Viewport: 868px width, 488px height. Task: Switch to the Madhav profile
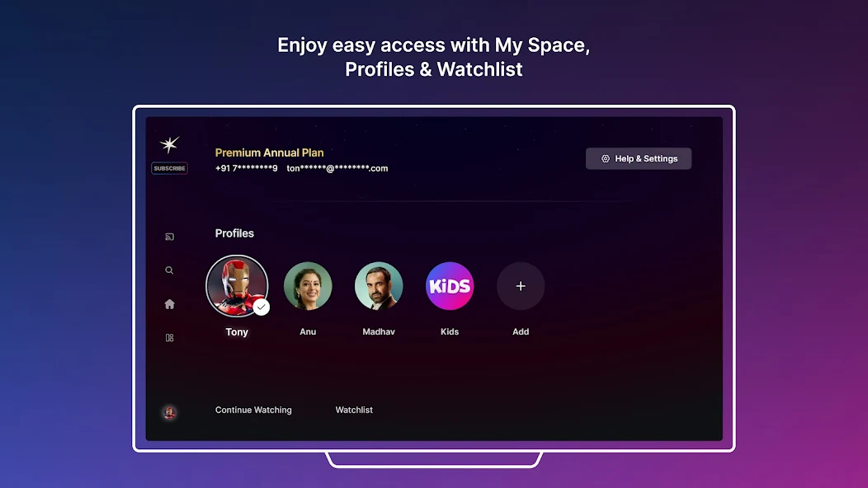coord(379,286)
